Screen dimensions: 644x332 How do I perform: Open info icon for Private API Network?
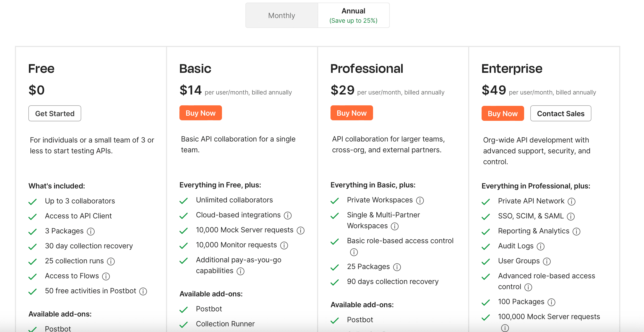tap(571, 201)
